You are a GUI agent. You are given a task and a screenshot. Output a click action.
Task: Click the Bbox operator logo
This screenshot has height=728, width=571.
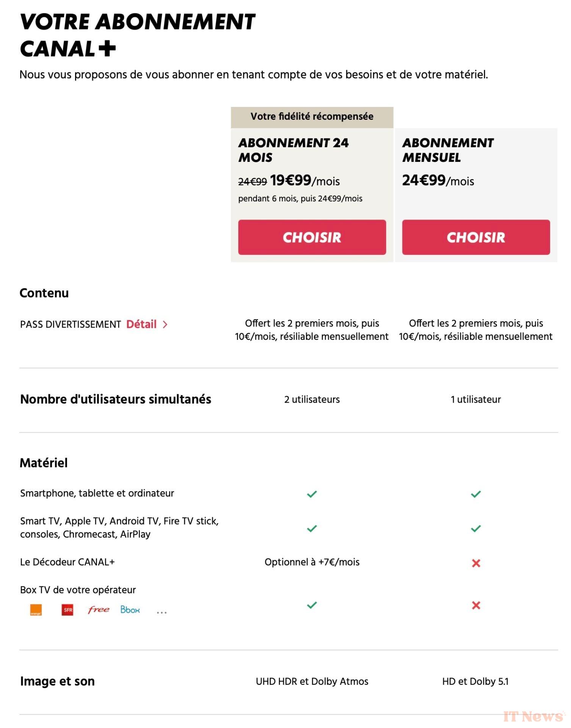130,610
